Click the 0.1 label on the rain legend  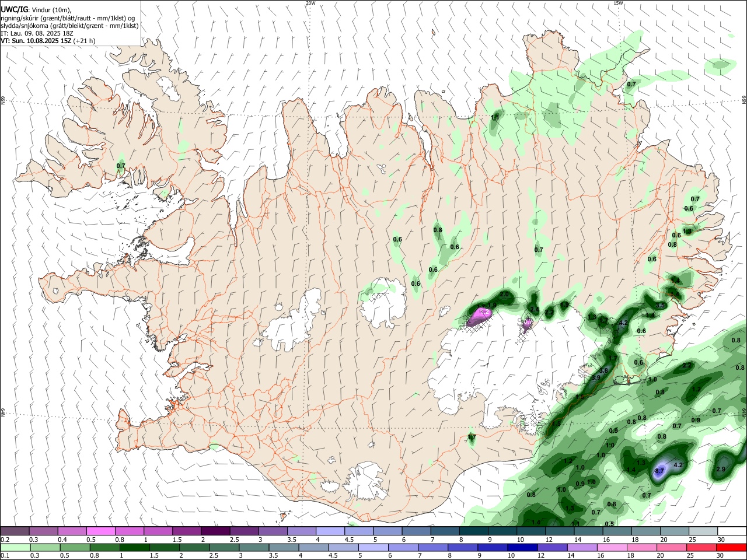(x=5, y=555)
